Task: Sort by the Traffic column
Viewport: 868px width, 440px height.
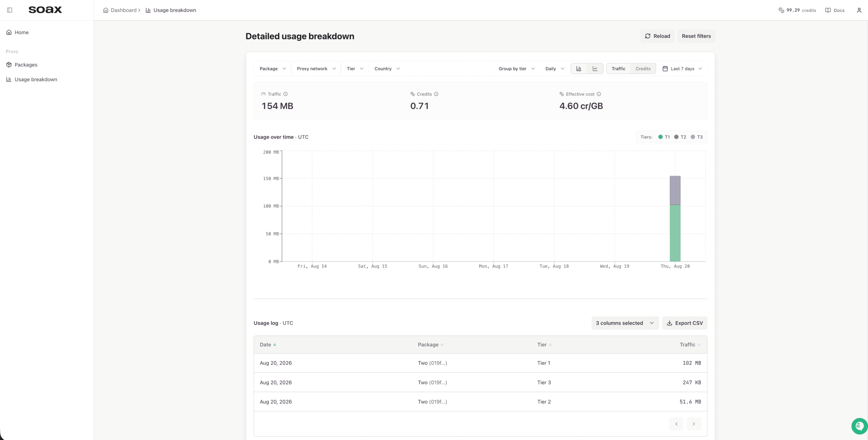Action: pos(690,344)
